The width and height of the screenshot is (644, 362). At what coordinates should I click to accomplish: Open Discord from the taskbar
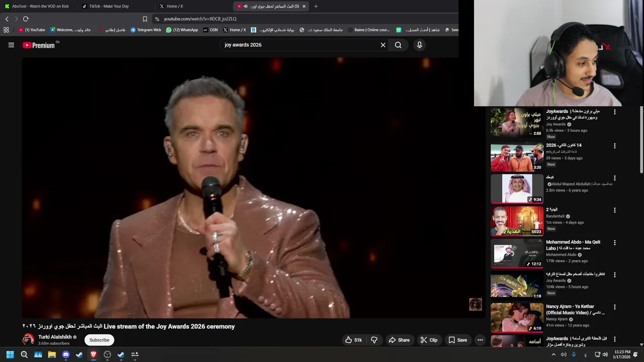point(65,354)
